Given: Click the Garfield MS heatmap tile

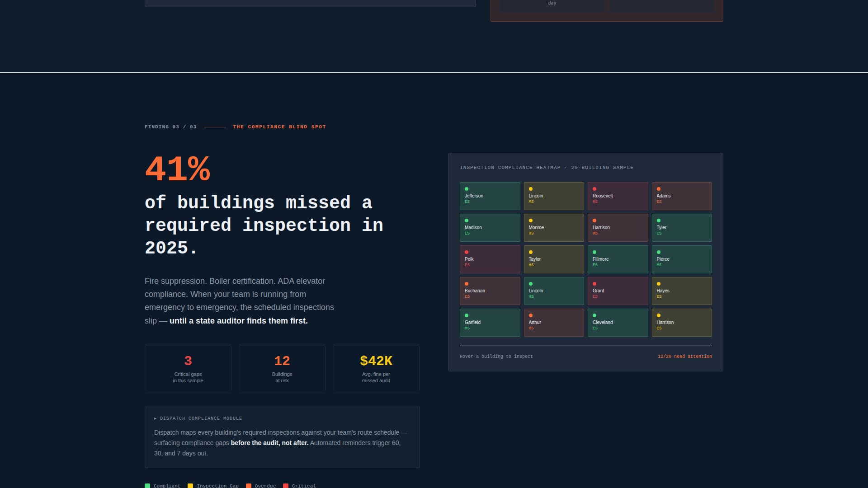Looking at the screenshot, I should (490, 323).
